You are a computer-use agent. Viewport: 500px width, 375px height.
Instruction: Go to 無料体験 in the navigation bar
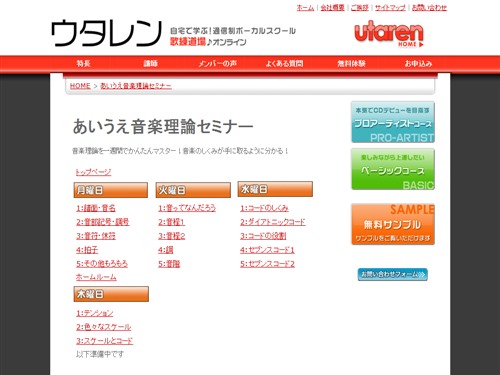click(x=351, y=63)
